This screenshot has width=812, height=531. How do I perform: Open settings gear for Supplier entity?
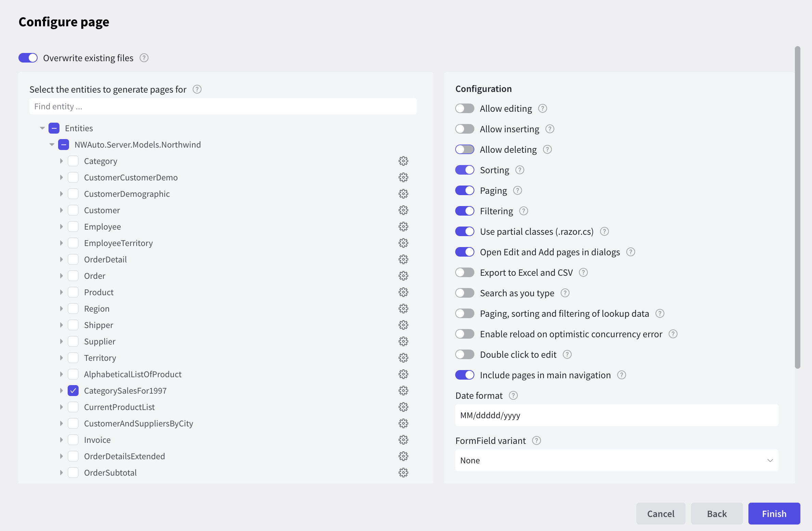pos(403,341)
